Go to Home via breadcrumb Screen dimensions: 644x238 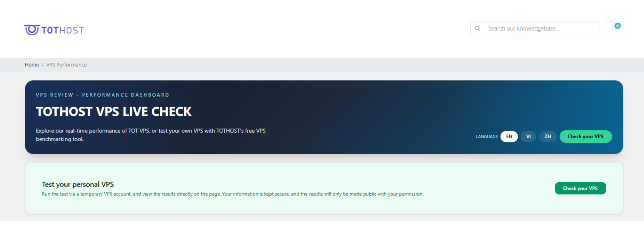click(x=32, y=65)
